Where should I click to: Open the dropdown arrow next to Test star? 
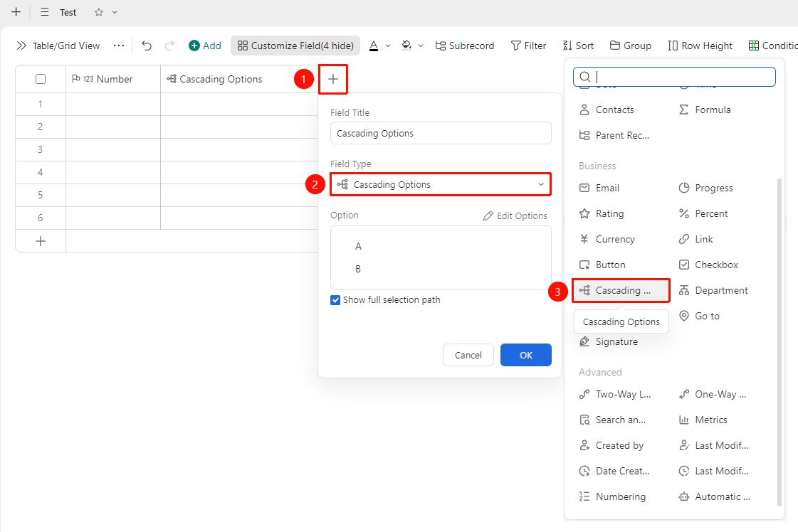click(115, 12)
